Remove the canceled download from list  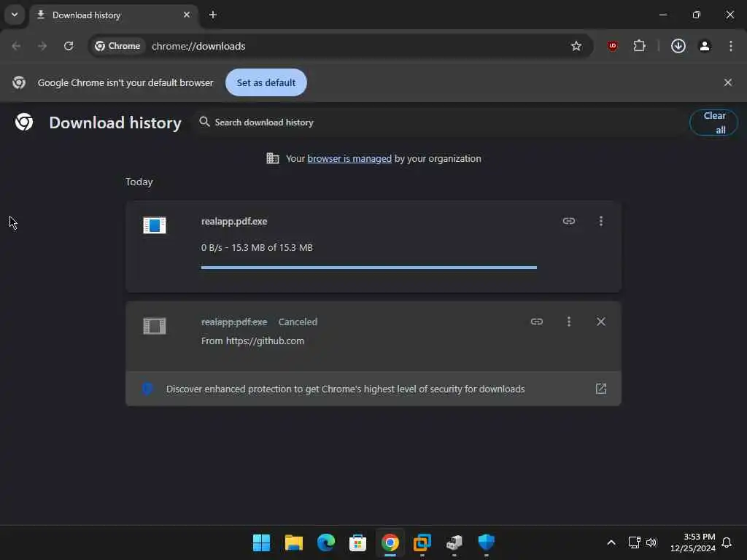click(x=601, y=322)
